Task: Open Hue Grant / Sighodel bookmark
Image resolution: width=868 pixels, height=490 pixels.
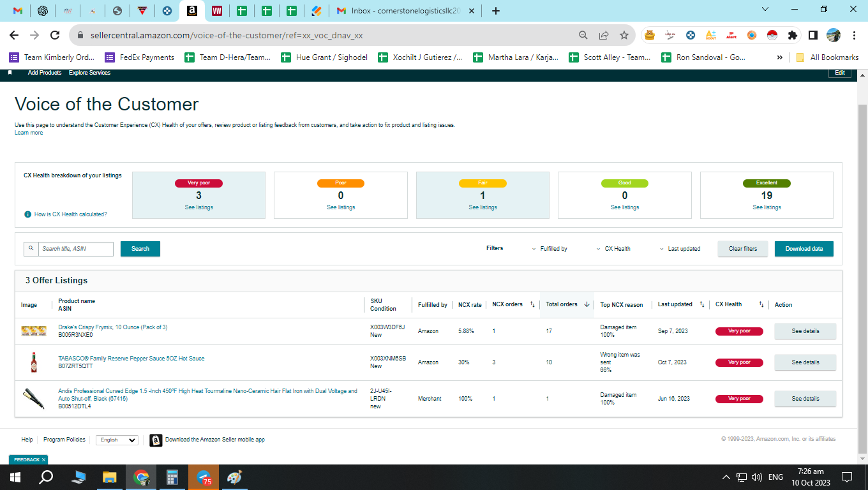Action: pyautogui.click(x=324, y=57)
